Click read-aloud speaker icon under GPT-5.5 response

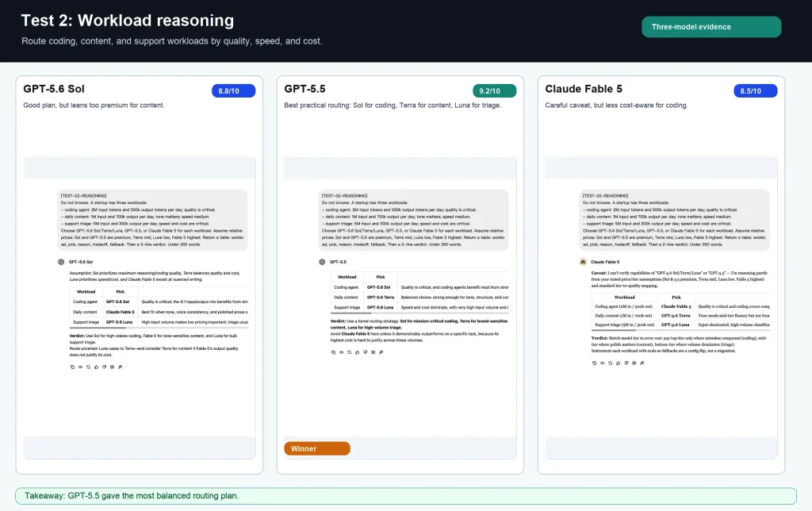[x=341, y=352]
